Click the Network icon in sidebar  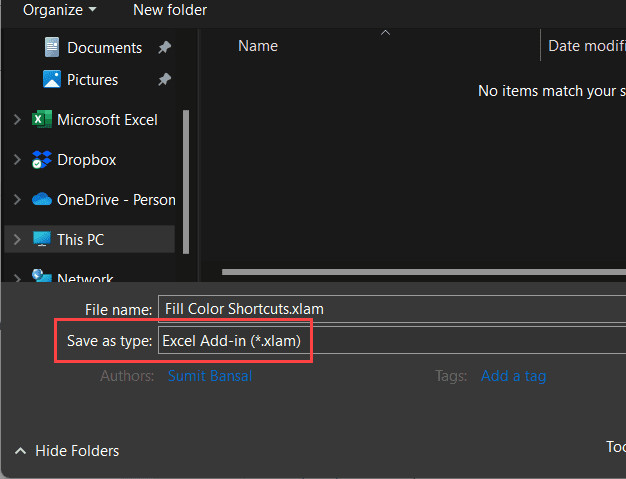click(41, 279)
